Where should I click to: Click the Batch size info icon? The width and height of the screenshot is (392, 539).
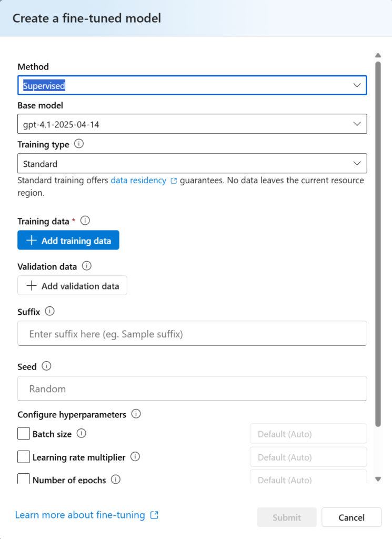click(82, 434)
